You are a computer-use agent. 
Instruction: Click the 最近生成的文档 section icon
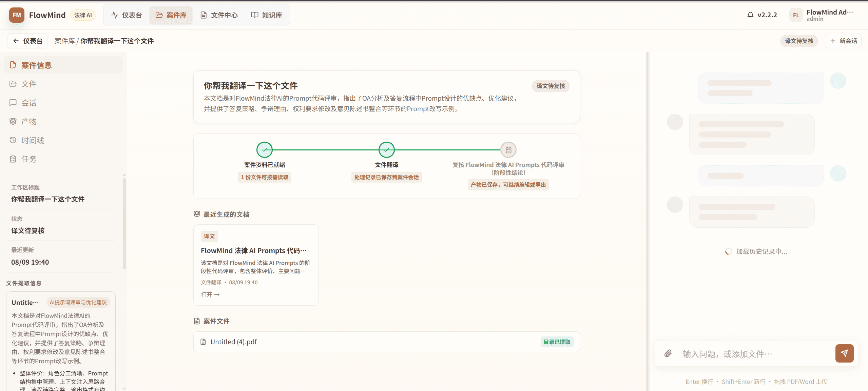(x=197, y=214)
